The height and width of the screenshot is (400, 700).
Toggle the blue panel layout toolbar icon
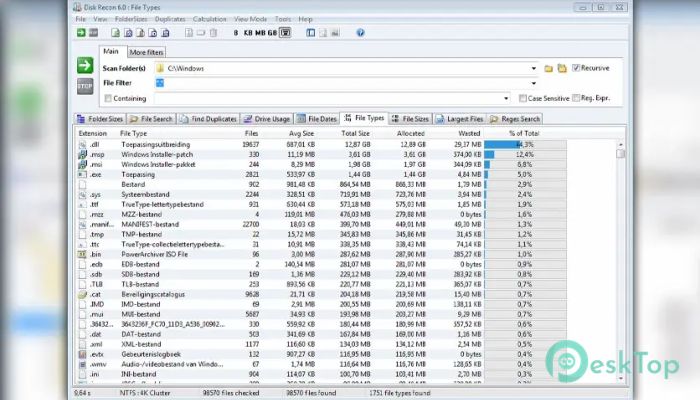click(x=311, y=33)
